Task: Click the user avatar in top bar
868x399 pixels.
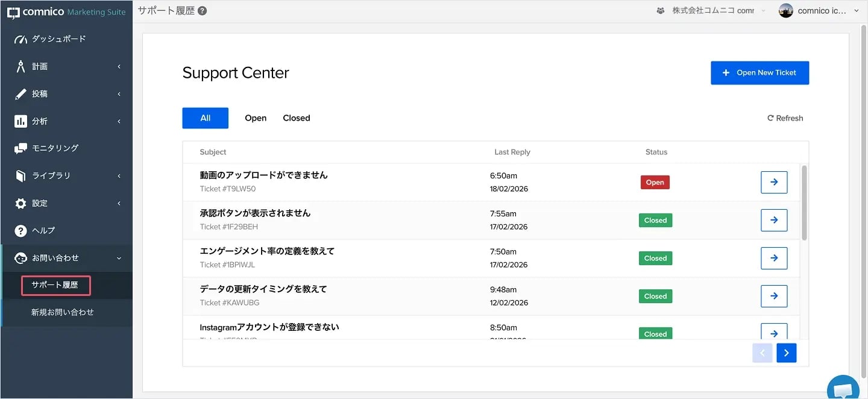Action: pyautogui.click(x=785, y=11)
